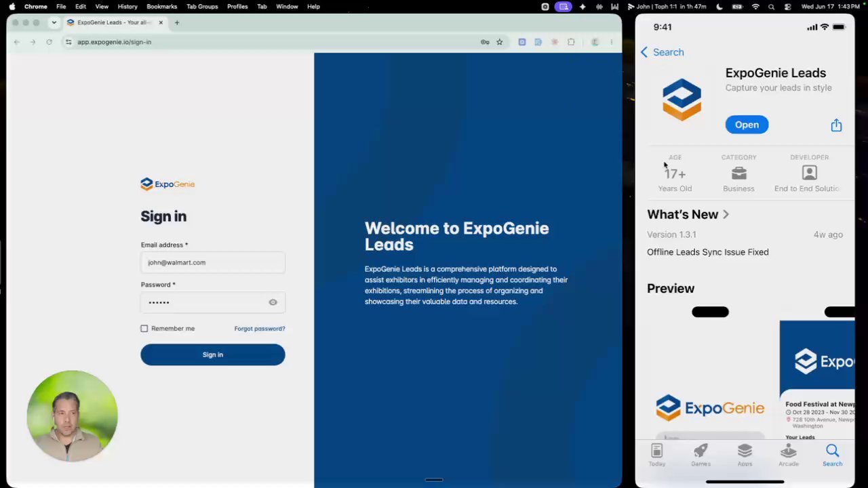The image size is (868, 488).
Task: Click the app.expogenie.io address bar
Action: pos(271,42)
